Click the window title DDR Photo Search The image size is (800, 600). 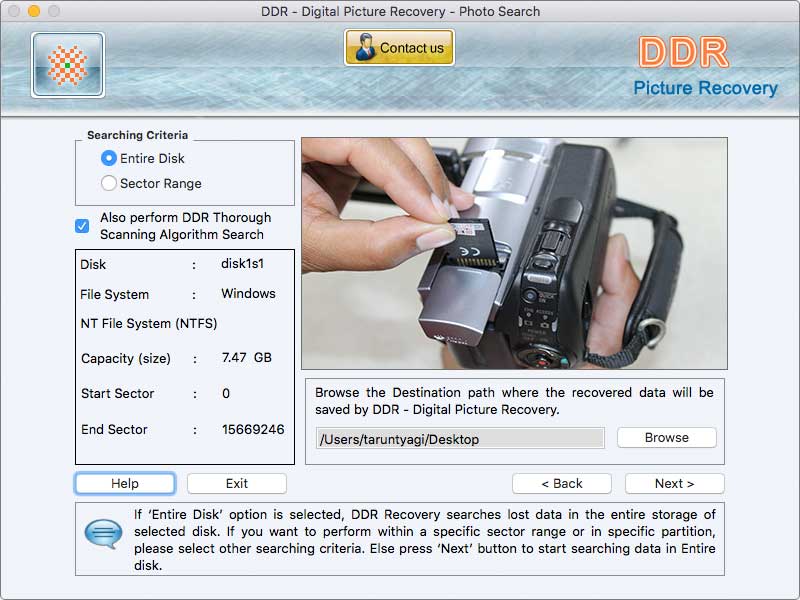coord(400,11)
